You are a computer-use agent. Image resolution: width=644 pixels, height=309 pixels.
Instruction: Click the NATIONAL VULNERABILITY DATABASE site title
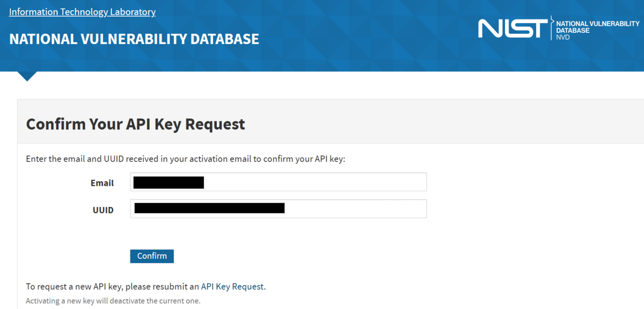[134, 39]
